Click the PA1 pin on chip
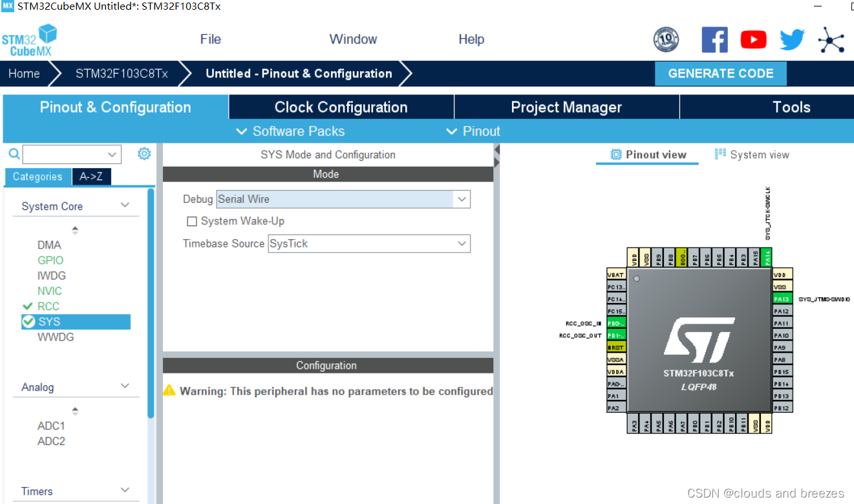This screenshot has height=504, width=854. pos(616,395)
